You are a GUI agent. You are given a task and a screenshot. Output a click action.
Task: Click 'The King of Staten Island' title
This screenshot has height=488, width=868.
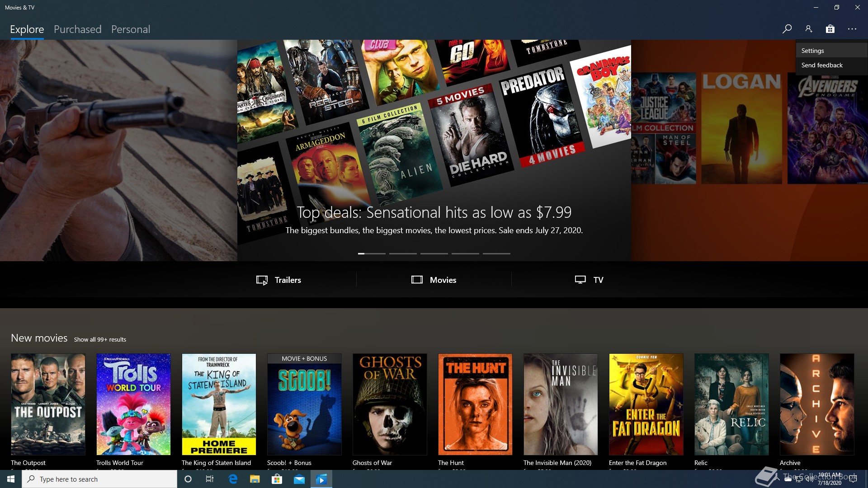coord(216,463)
